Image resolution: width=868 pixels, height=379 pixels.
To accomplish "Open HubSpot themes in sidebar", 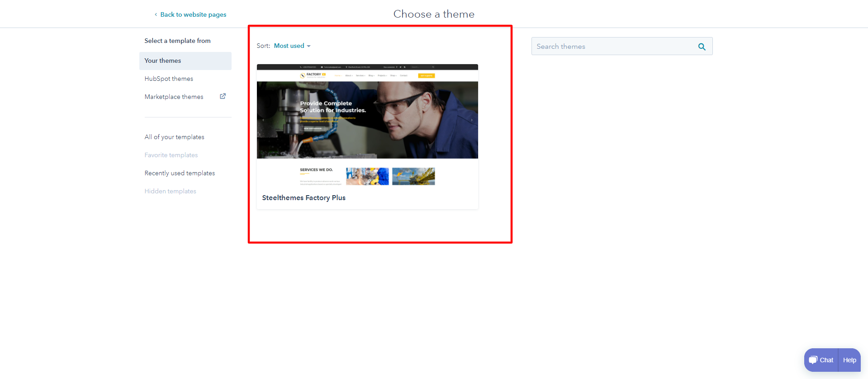I will [x=169, y=79].
